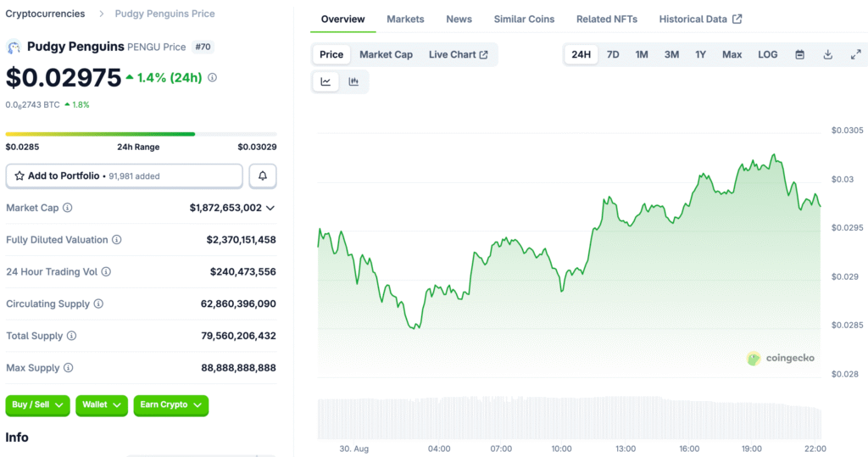The height and width of the screenshot is (457, 868).
Task: Select the 1M time range
Action: 642,54
